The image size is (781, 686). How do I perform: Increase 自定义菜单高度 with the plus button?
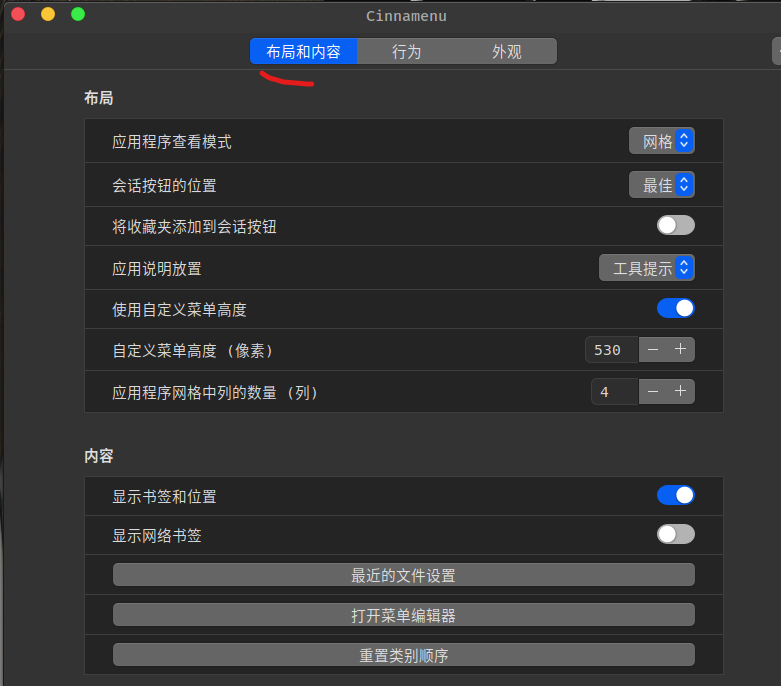pyautogui.click(x=680, y=350)
